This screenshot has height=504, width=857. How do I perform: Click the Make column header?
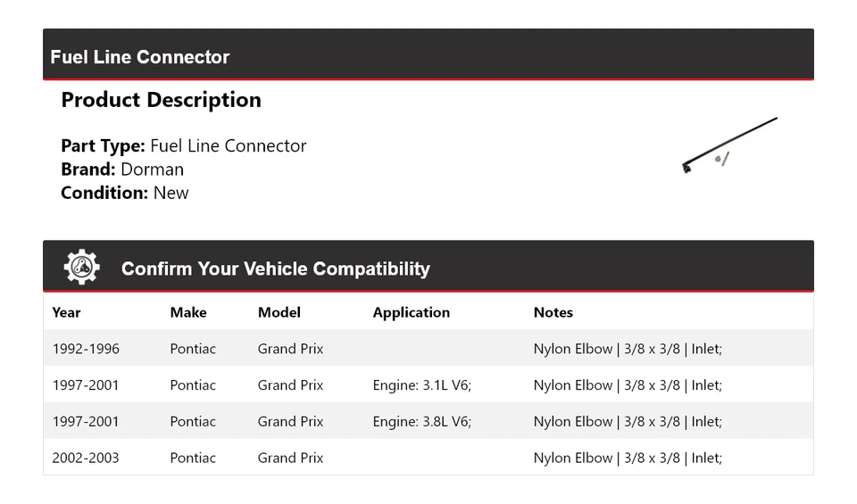[188, 312]
